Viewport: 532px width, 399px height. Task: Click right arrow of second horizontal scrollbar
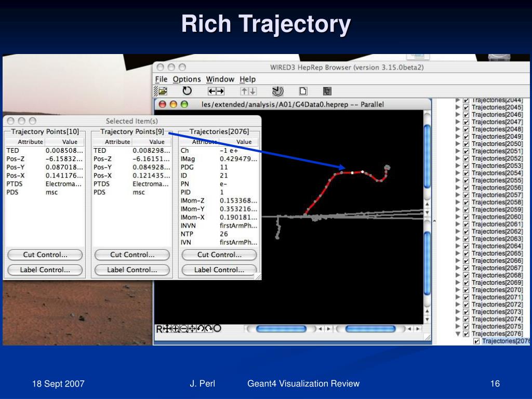tap(418, 329)
